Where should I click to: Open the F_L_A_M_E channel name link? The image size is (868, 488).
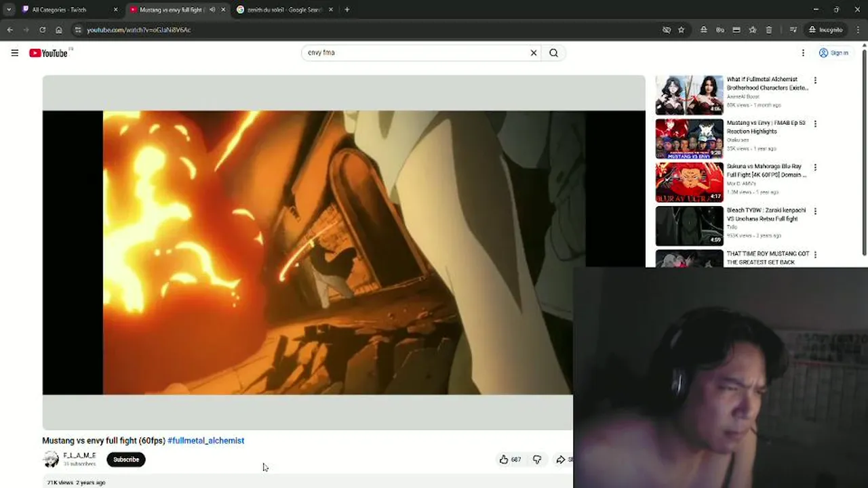[x=79, y=455]
